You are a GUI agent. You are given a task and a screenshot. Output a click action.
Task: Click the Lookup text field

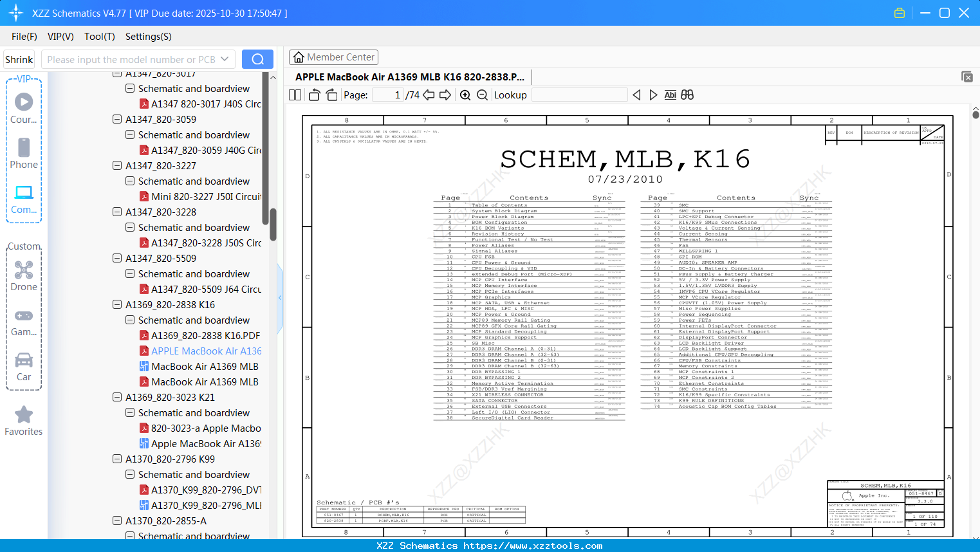tap(579, 95)
